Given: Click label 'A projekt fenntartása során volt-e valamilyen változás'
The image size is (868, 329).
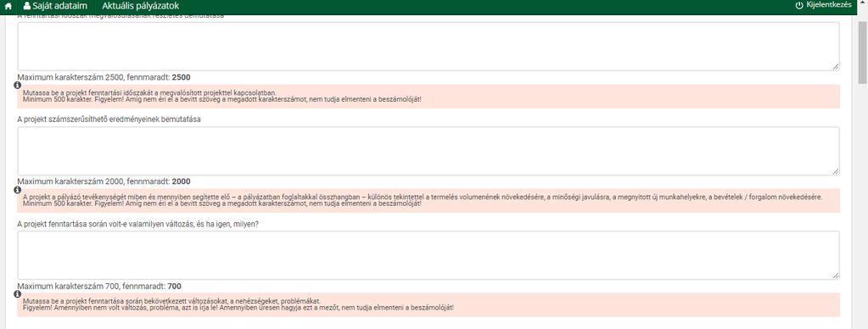Looking at the screenshot, I should 138,224.
